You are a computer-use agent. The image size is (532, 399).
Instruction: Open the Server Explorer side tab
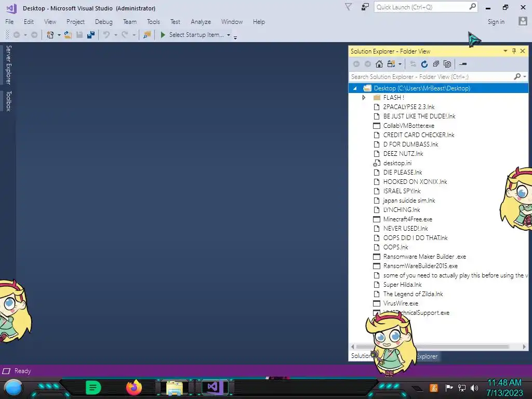coord(9,65)
